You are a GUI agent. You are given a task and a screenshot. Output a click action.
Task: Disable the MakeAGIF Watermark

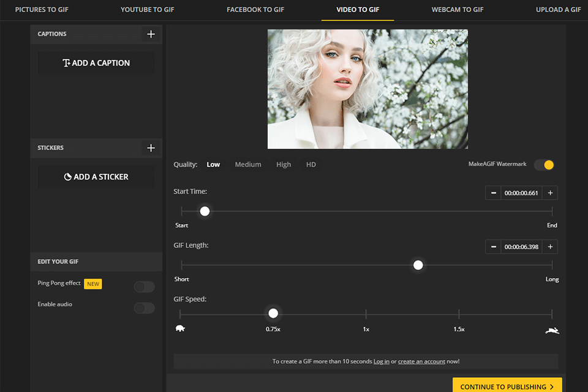[544, 164]
